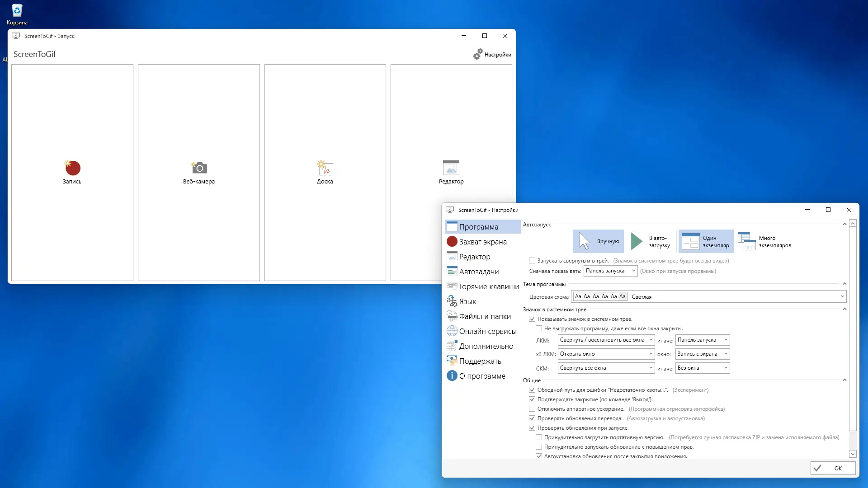Open the СКМ action dropdown
This screenshot has width=868, height=488.
point(606,368)
